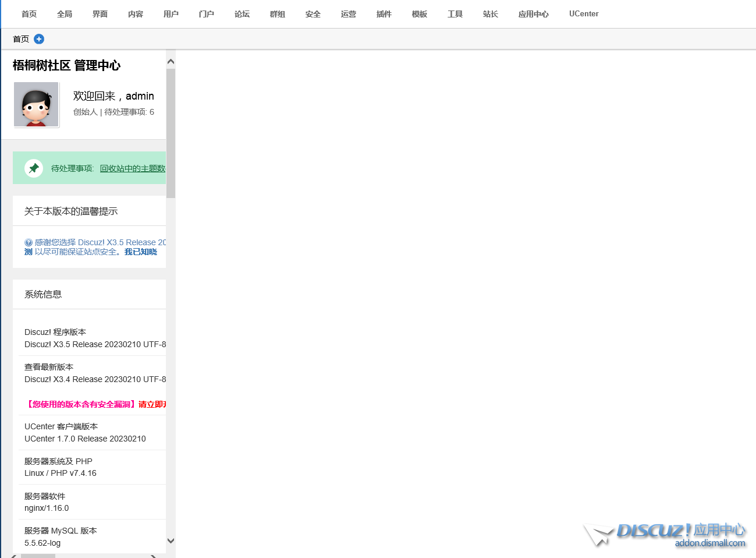Open the 论坛 menu

(x=242, y=14)
